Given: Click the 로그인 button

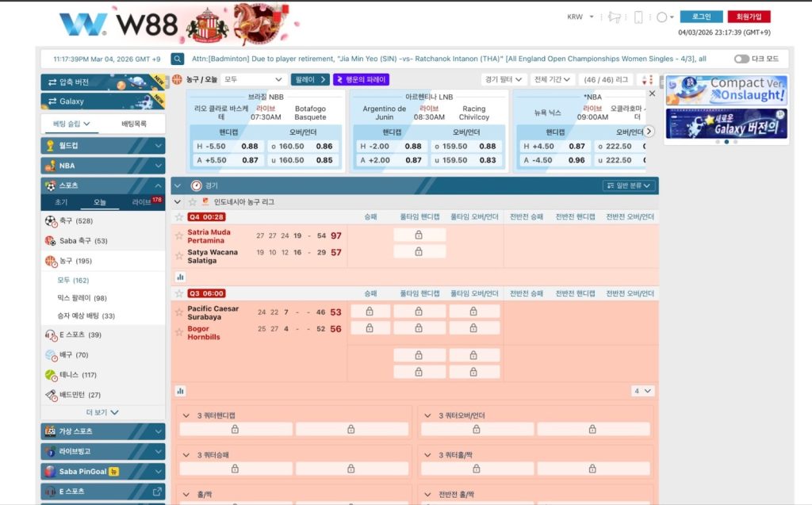Looking at the screenshot, I should (701, 17).
